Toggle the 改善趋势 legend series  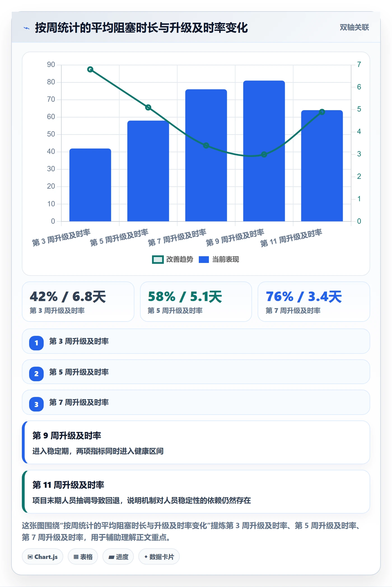pyautogui.click(x=172, y=260)
